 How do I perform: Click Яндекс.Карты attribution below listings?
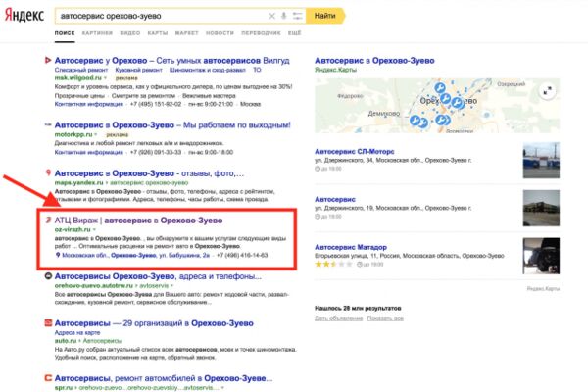click(x=543, y=288)
